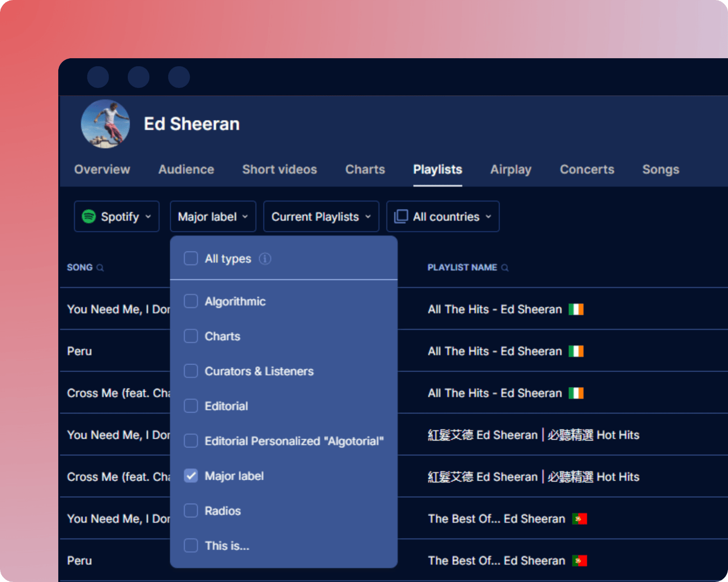
Task: Click the middle window control dot
Action: coord(139,77)
